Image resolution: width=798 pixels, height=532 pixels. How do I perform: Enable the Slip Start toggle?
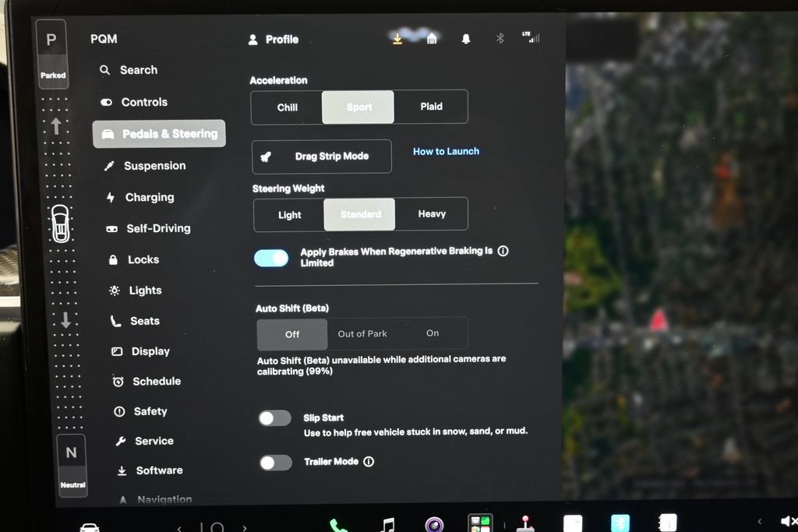click(275, 418)
